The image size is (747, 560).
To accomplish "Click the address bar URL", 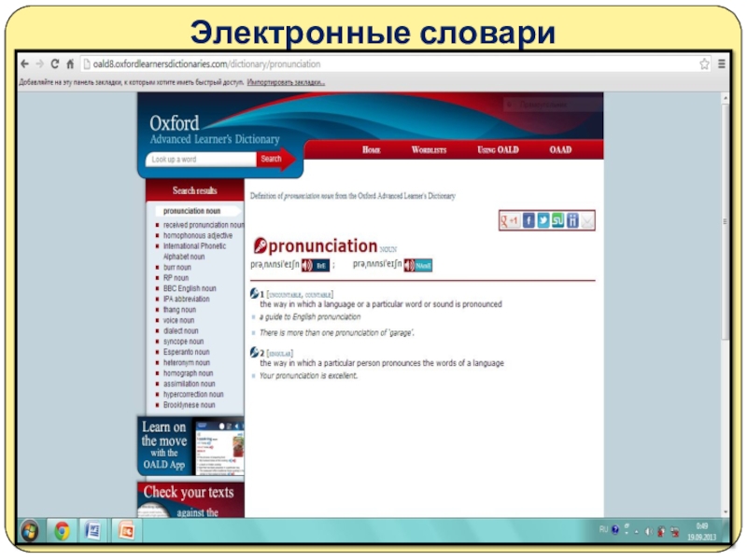I will (206, 63).
